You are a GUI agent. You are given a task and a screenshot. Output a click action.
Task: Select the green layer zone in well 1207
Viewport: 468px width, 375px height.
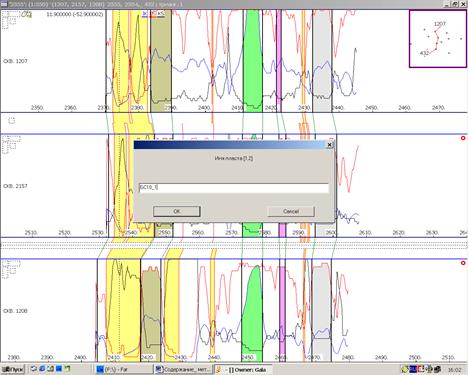(x=252, y=61)
